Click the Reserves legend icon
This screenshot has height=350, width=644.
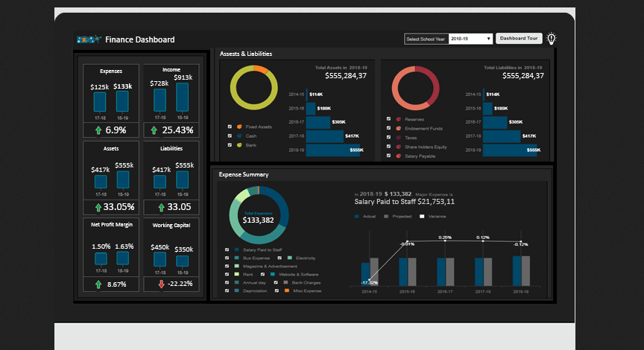(x=399, y=119)
